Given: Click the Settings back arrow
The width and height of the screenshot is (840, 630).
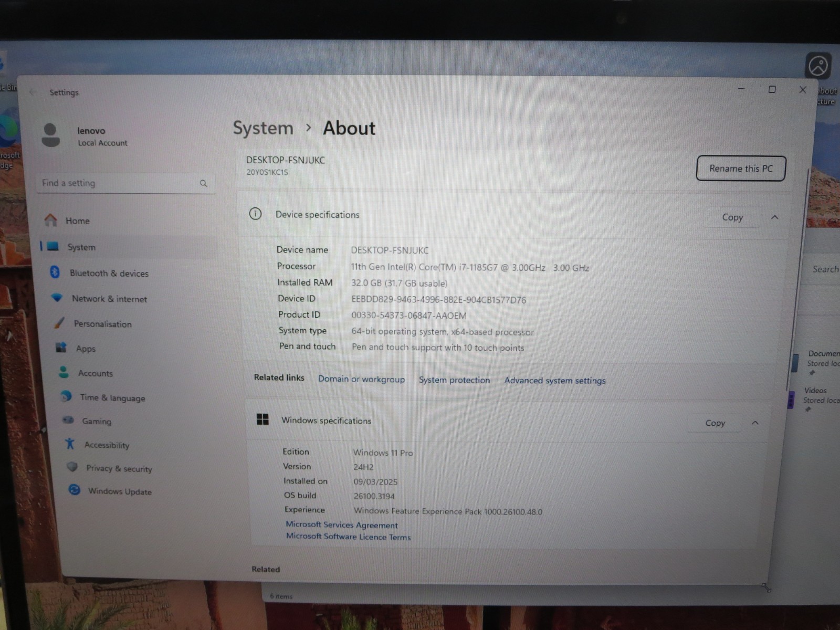Looking at the screenshot, I should 33,92.
